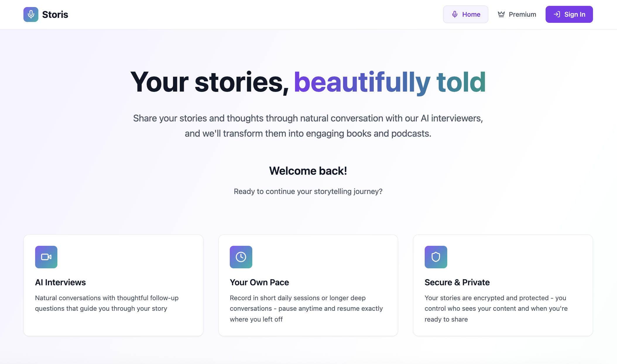The width and height of the screenshot is (617, 364).
Task: Click the Your Own Pace card heading
Action: click(259, 282)
